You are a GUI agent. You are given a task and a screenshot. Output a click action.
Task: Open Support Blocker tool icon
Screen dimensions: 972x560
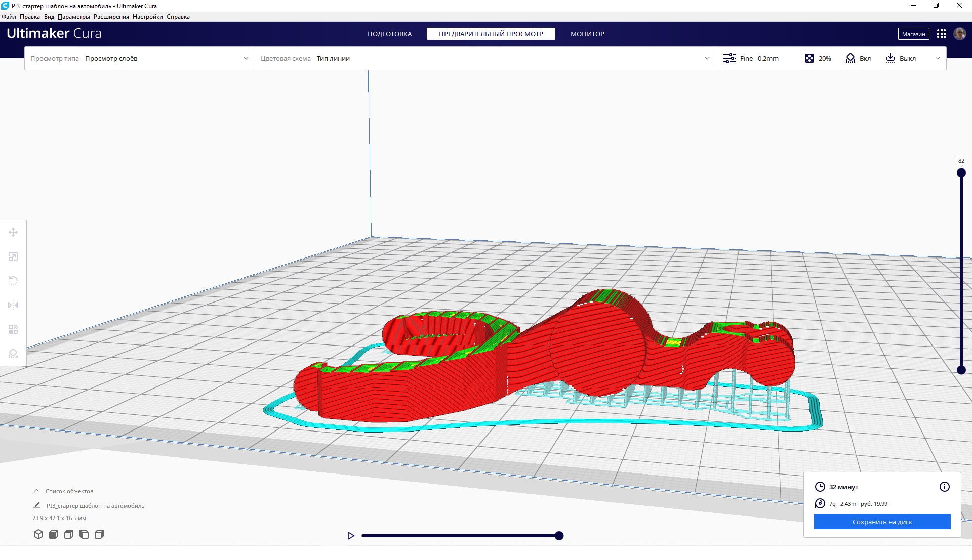[13, 354]
